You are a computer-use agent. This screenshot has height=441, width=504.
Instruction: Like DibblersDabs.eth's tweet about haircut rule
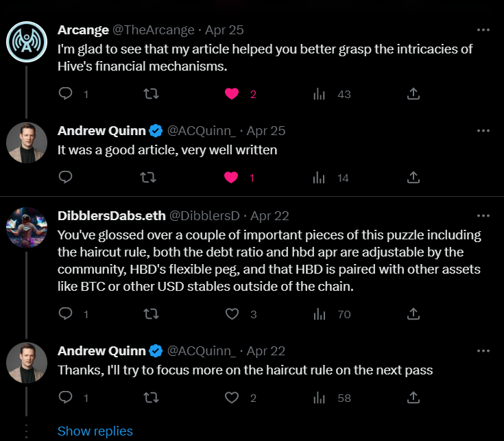coord(232,313)
